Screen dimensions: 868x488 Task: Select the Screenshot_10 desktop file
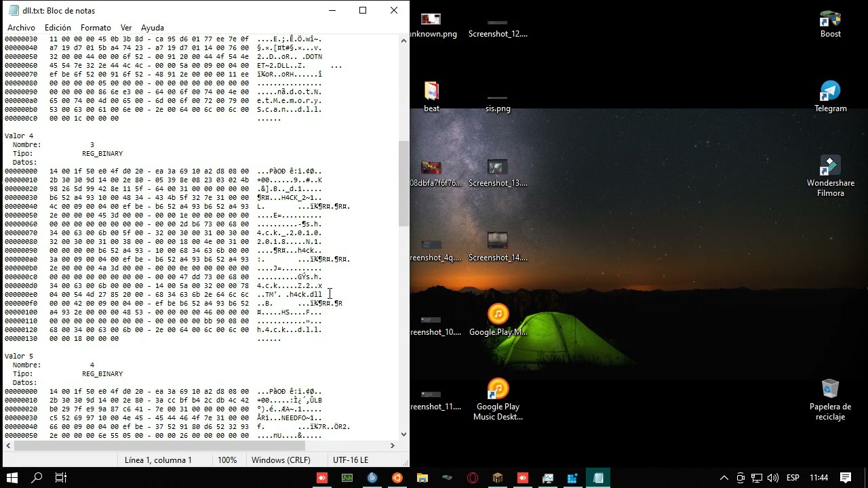coord(434,324)
